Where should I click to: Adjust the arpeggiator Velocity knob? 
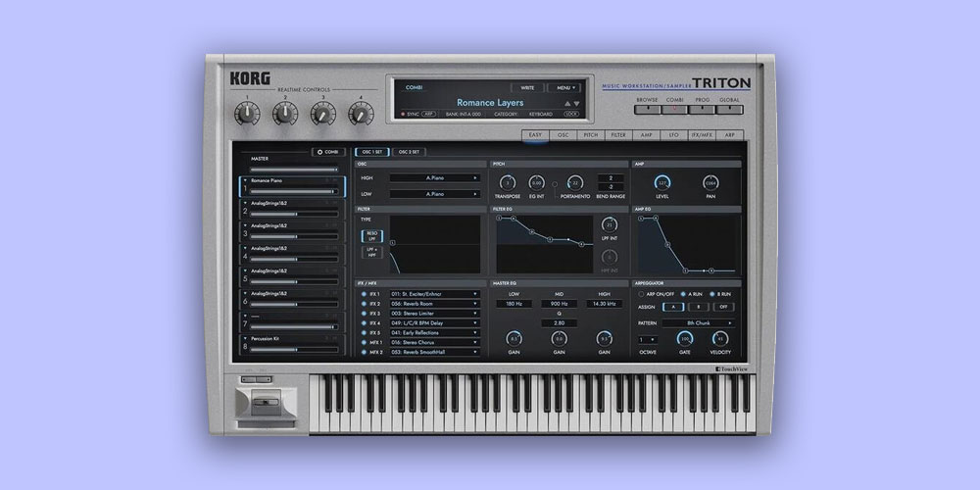coord(720,338)
